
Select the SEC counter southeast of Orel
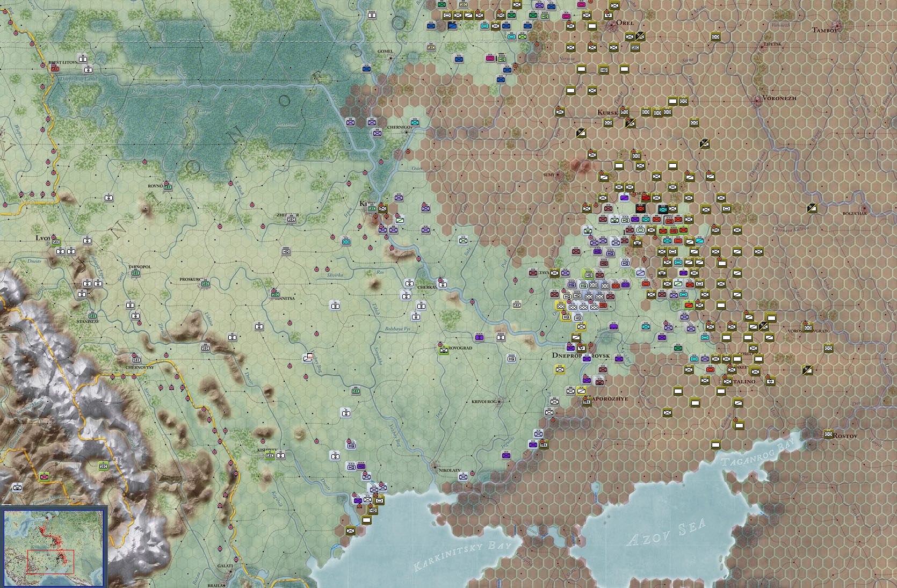coord(635,47)
